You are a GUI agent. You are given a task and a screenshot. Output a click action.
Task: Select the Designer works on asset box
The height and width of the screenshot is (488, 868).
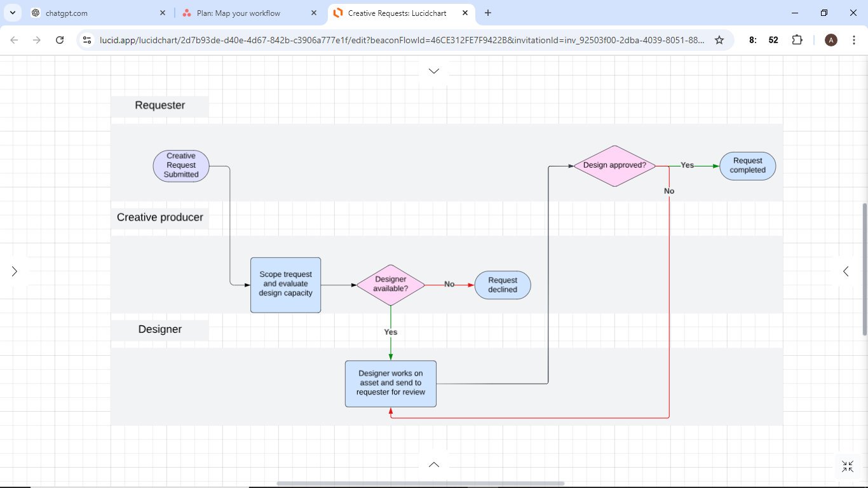point(391,384)
